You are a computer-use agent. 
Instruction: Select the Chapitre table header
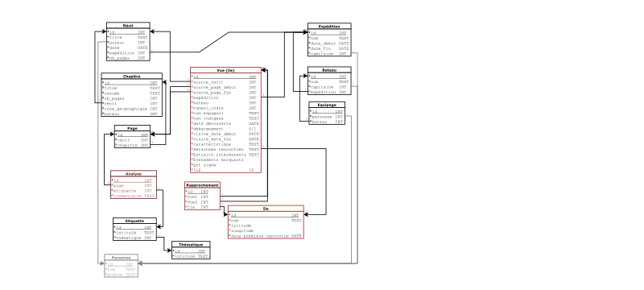[x=132, y=77]
